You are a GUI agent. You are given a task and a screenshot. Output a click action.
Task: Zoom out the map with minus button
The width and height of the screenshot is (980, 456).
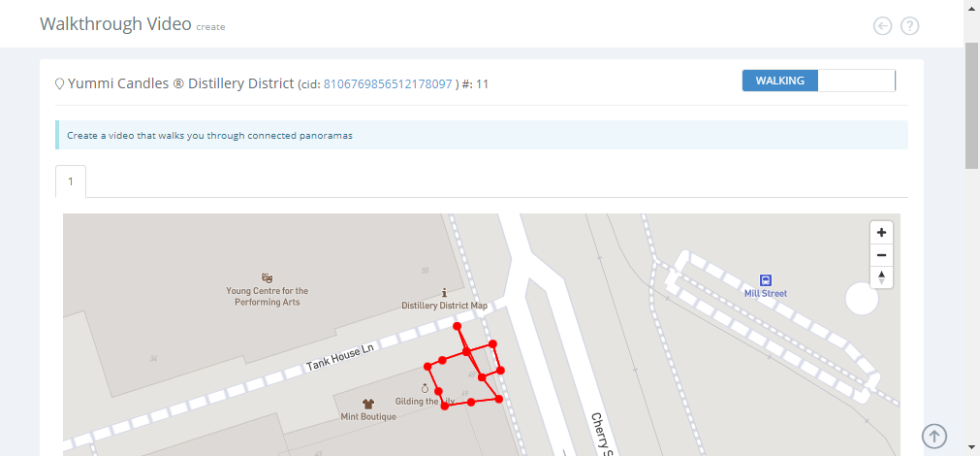coord(881,255)
